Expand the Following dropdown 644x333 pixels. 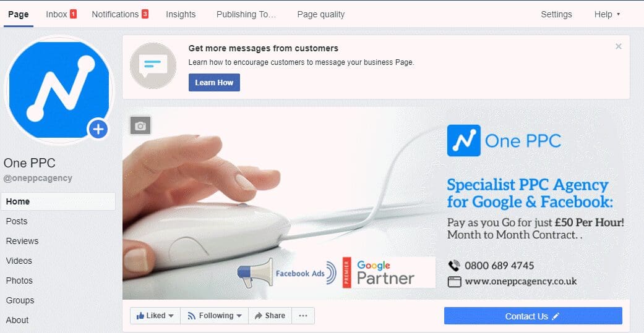coord(215,316)
